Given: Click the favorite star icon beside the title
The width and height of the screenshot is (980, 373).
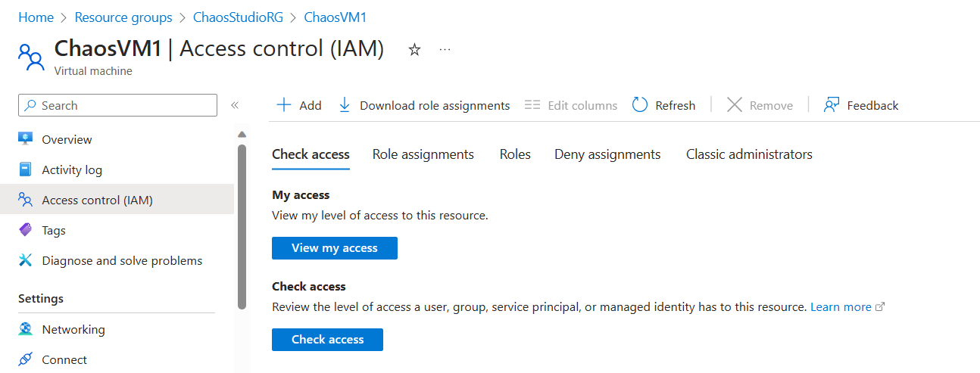Looking at the screenshot, I should [x=414, y=50].
